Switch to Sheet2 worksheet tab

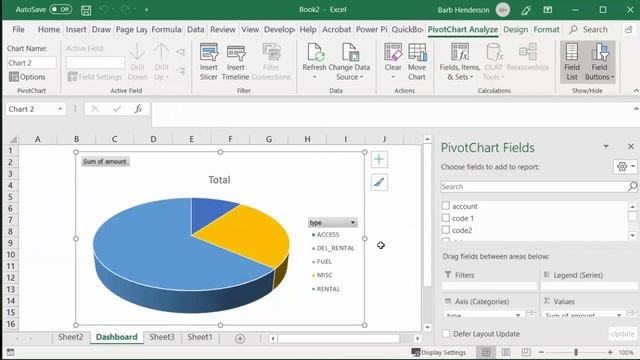pos(71,337)
